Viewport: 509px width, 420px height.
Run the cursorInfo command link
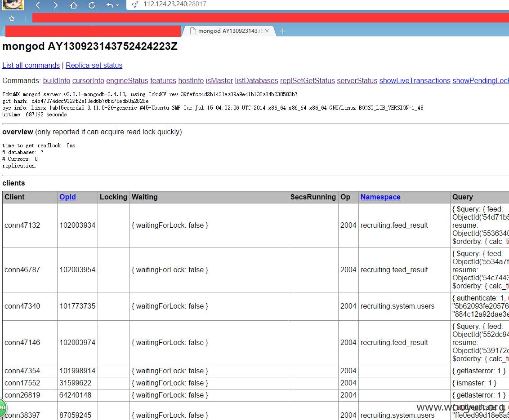[x=88, y=80]
